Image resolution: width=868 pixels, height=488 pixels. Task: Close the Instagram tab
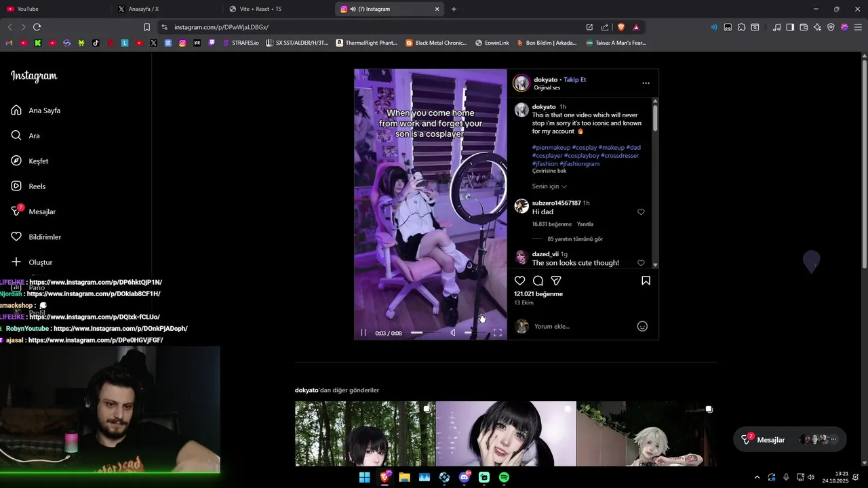point(437,9)
